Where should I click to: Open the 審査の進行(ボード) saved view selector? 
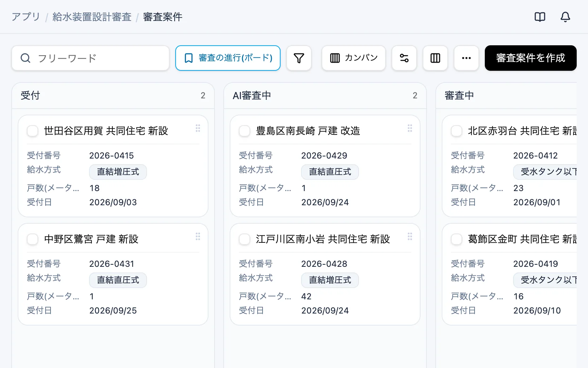click(228, 58)
